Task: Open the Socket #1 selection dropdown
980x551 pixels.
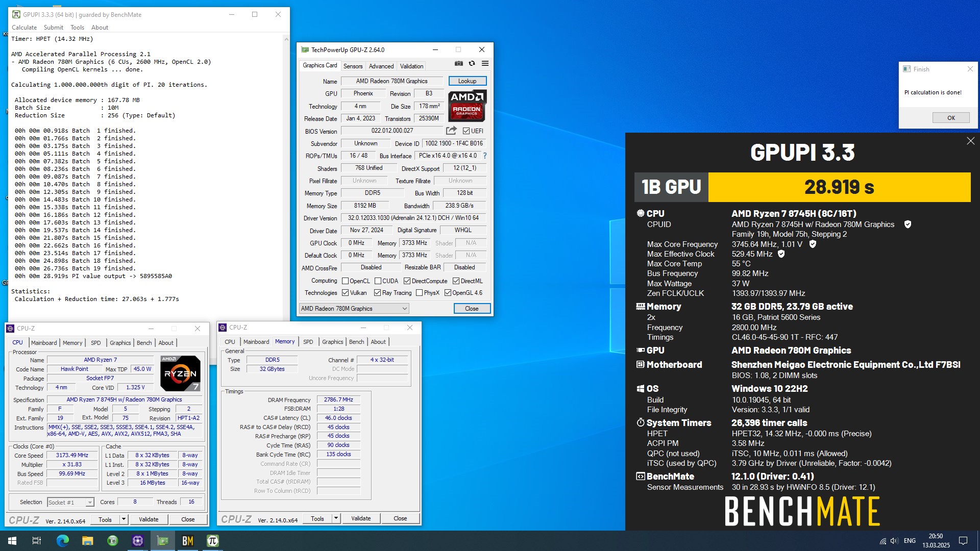Action: [71, 503]
